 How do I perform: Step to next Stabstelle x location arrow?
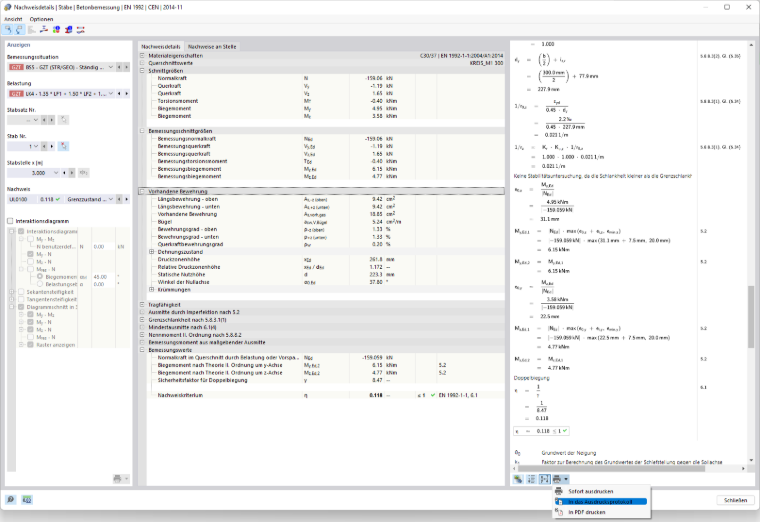[x=72, y=173]
